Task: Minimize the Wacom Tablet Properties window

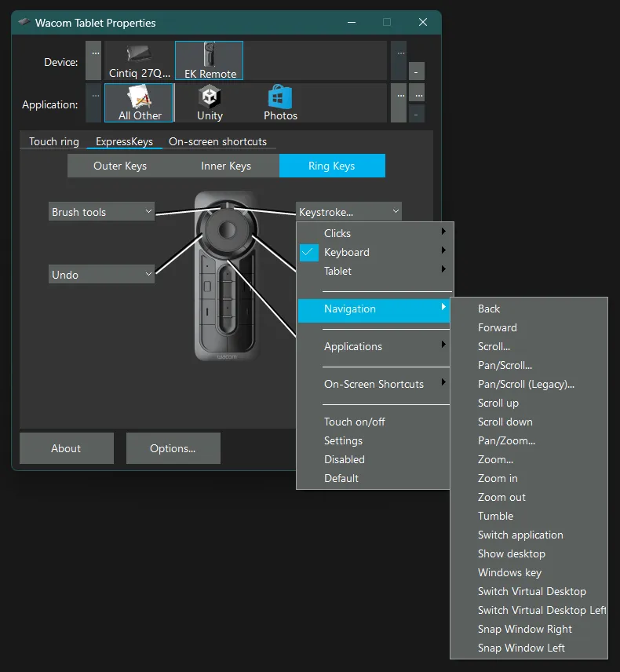Action: point(352,22)
